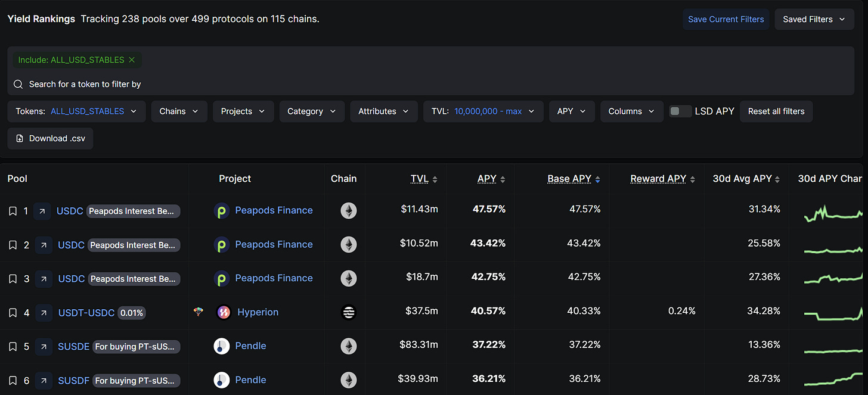This screenshot has height=395, width=868.
Task: Click Peapods Finance logo in row 2
Action: click(222, 244)
